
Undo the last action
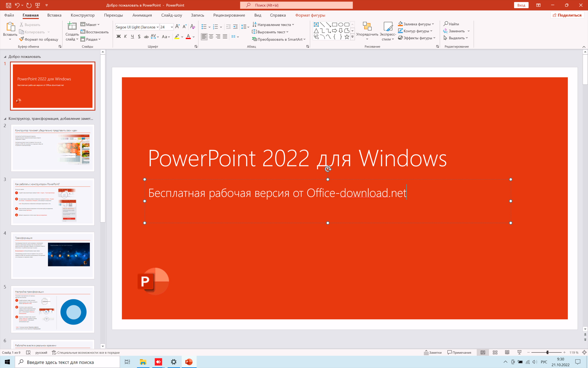pyautogui.click(x=17, y=5)
